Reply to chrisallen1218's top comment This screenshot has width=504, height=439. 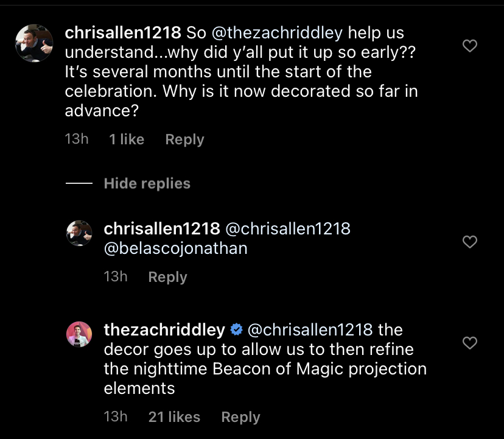[x=184, y=139]
